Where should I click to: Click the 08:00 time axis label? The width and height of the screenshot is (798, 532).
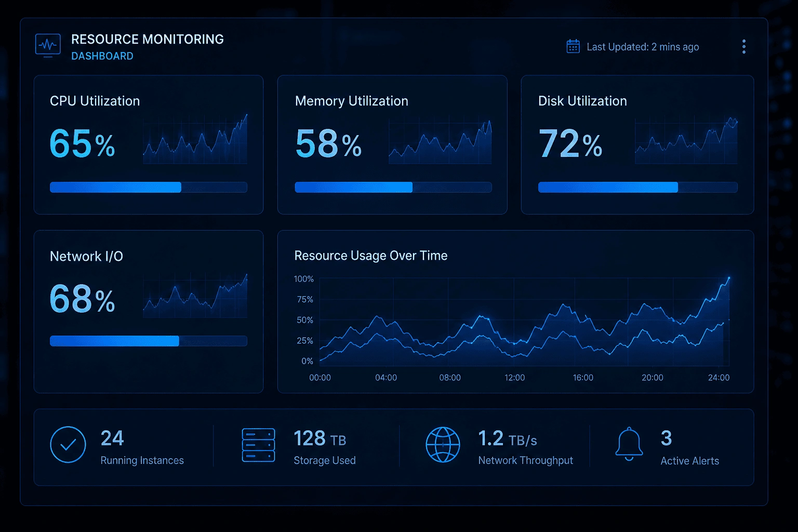pos(450,378)
